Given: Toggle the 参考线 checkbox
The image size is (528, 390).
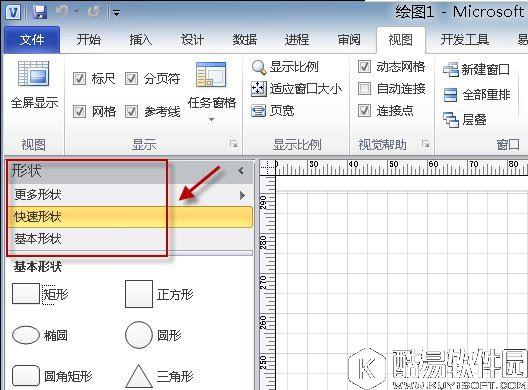Looking at the screenshot, I should coord(131,111).
